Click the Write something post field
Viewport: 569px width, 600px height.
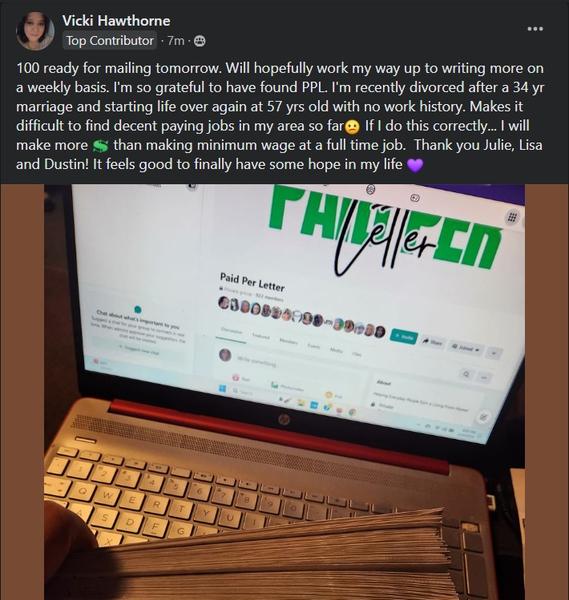coord(256,362)
